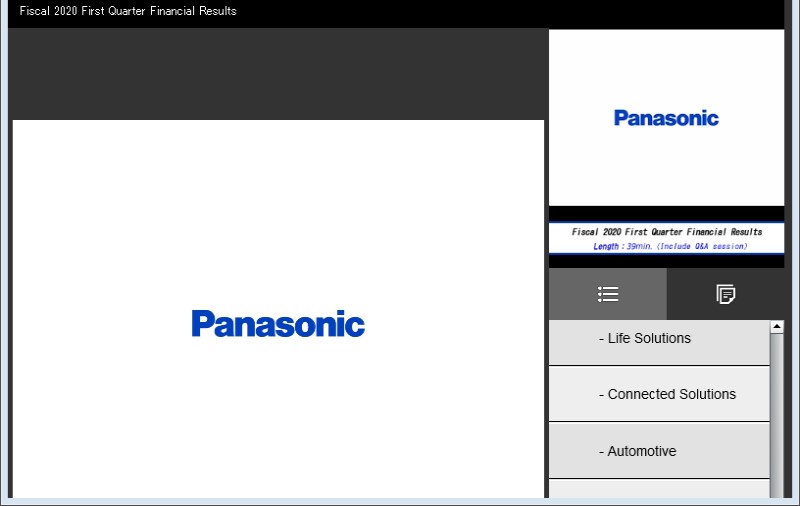Jump to the Life Solutions chapter
The image size is (800, 506).
pyautogui.click(x=659, y=342)
